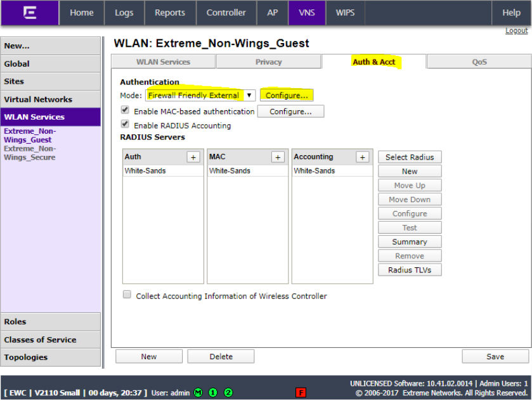Click the Move Up button
The width and height of the screenshot is (532, 401).
tap(410, 186)
